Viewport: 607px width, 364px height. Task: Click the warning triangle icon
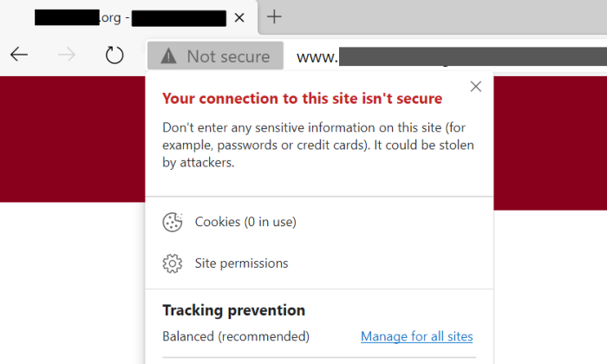(168, 56)
